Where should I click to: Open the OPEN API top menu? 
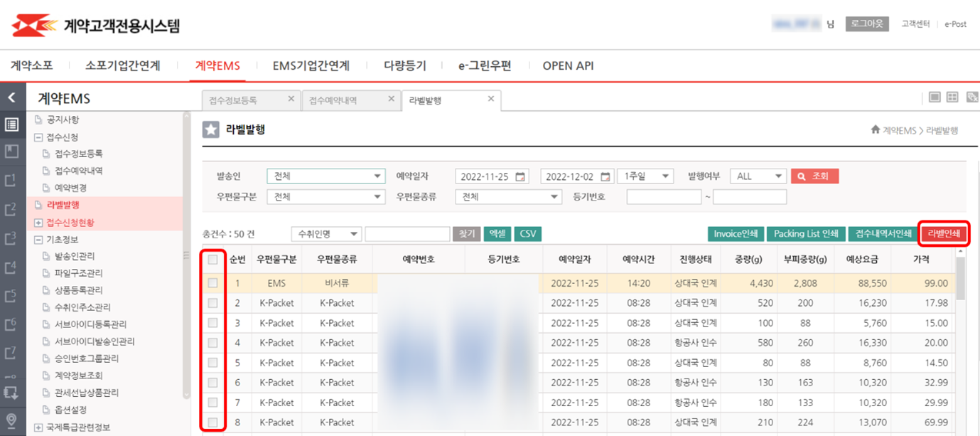click(568, 65)
